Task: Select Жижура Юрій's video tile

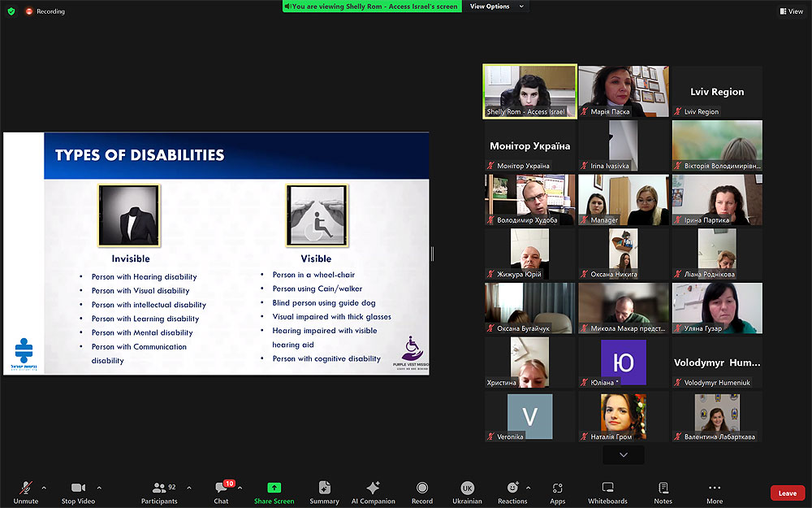Action: [x=529, y=254]
